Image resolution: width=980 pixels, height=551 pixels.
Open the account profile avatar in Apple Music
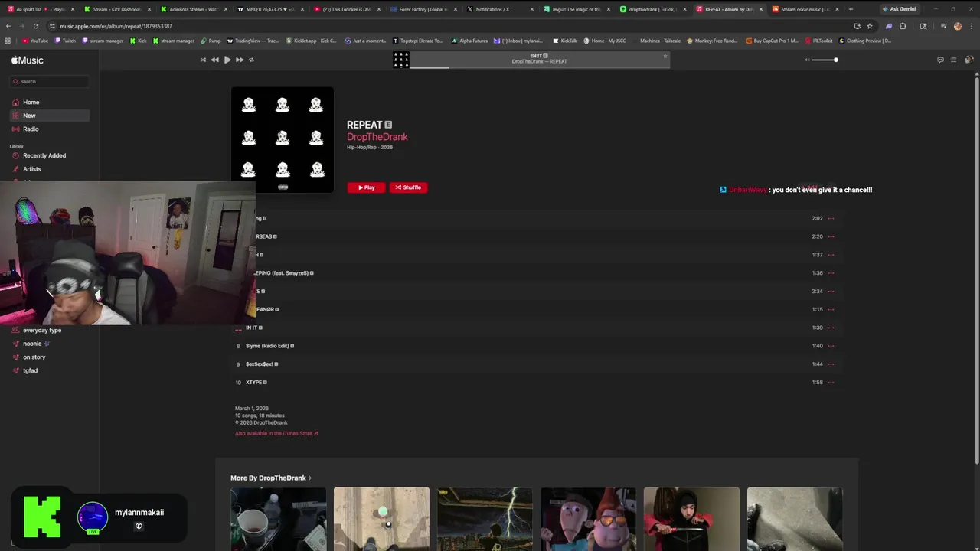click(969, 60)
